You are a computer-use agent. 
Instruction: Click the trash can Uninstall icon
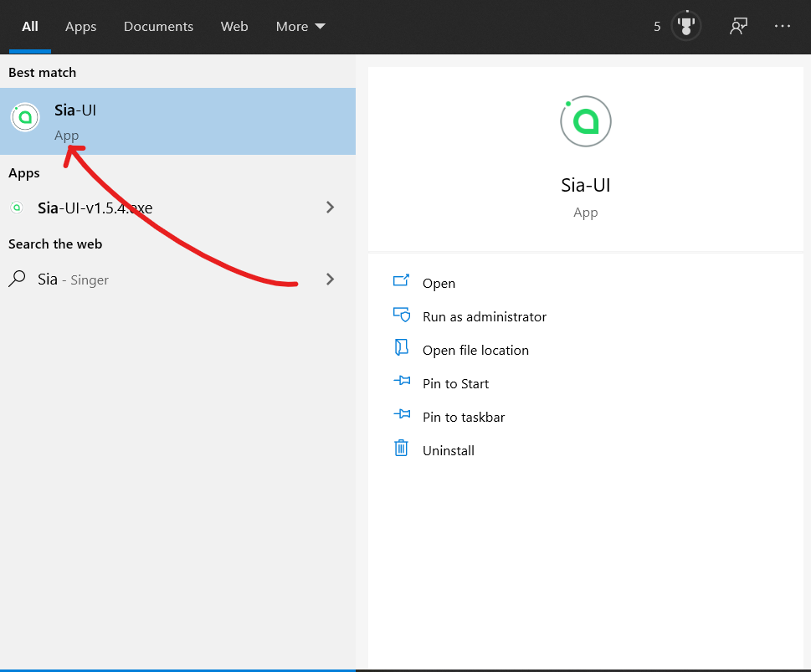coord(402,448)
